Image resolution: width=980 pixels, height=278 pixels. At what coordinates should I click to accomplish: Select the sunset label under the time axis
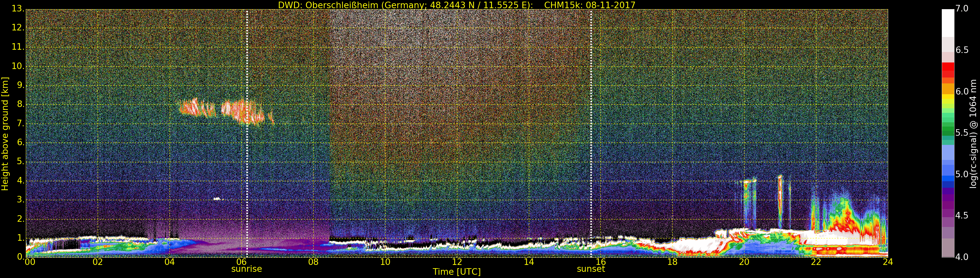(590, 269)
